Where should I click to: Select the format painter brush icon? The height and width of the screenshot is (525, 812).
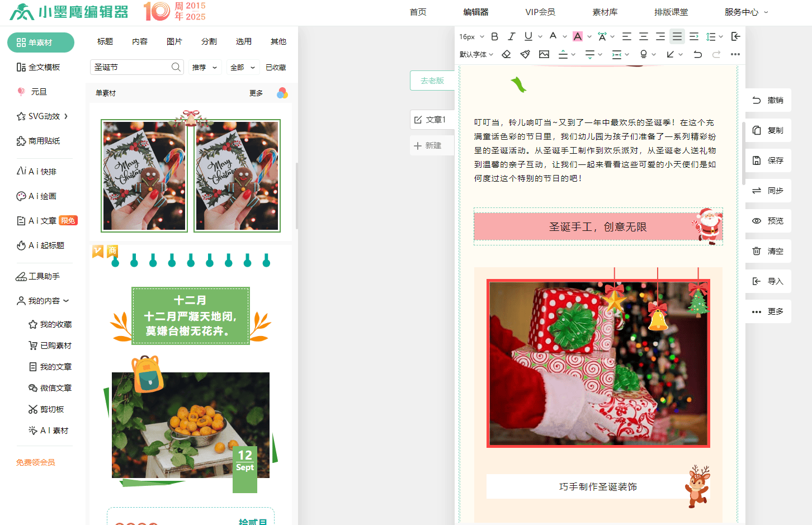525,54
